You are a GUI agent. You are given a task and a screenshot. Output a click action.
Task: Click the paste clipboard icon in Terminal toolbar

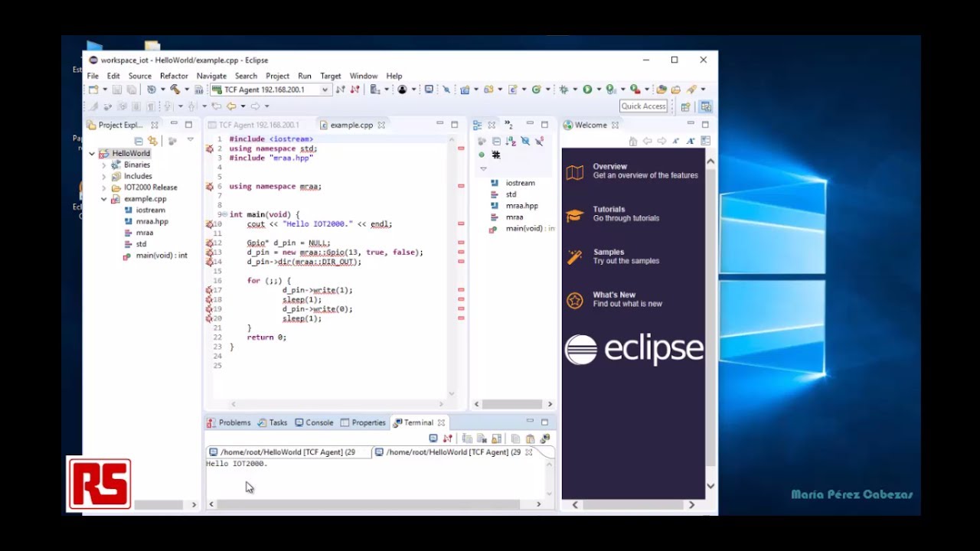[530, 439]
